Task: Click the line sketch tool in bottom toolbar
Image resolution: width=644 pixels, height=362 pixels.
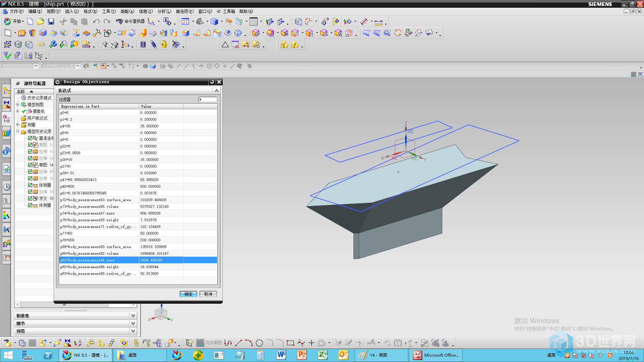Action: 238,343
